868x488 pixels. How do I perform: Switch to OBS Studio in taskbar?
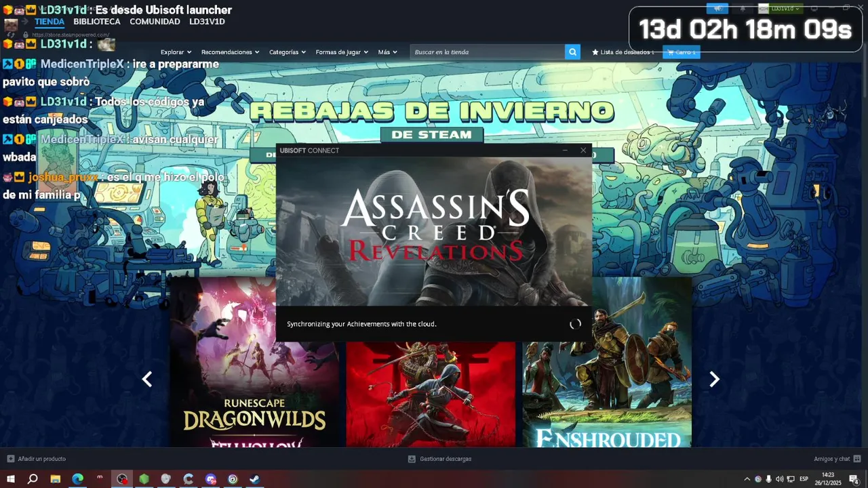point(122,479)
